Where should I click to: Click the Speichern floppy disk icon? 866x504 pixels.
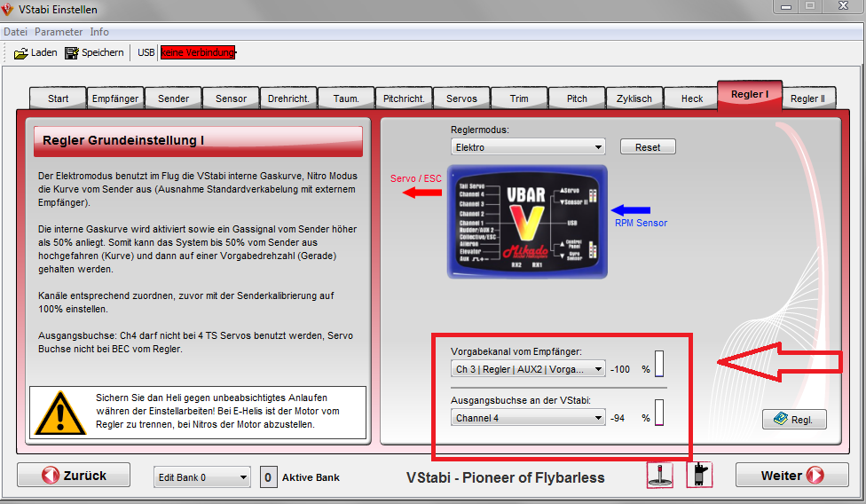tap(72, 53)
